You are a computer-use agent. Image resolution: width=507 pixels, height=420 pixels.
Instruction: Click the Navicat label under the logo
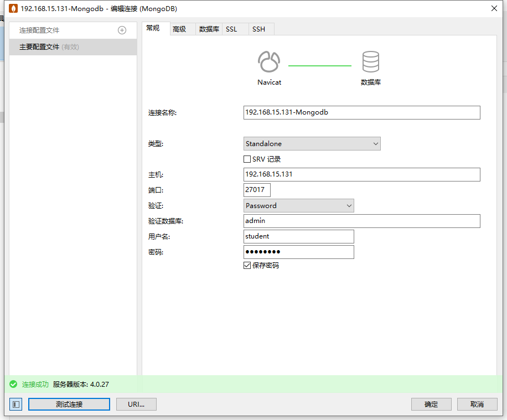(x=270, y=82)
